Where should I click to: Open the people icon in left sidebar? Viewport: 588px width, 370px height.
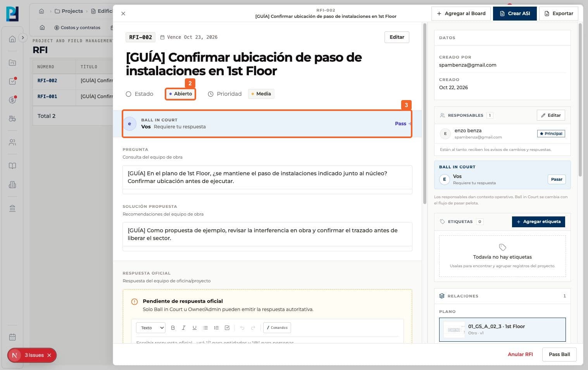12,142
